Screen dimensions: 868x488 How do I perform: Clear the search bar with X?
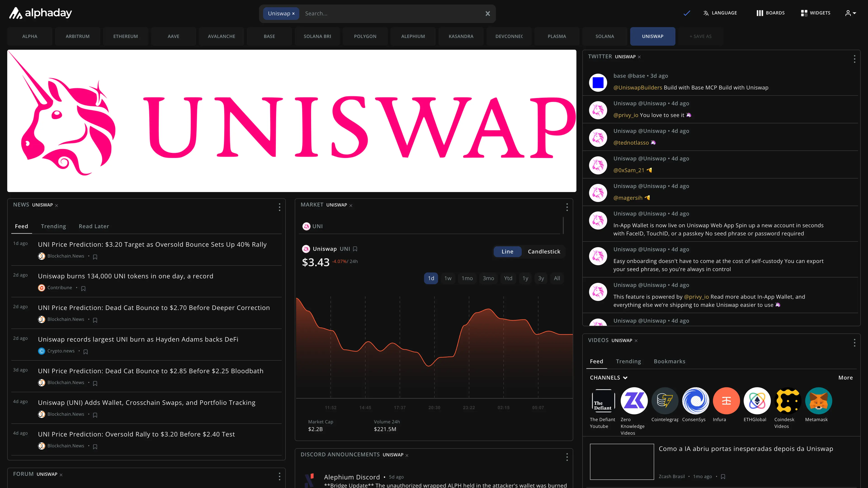[488, 14]
